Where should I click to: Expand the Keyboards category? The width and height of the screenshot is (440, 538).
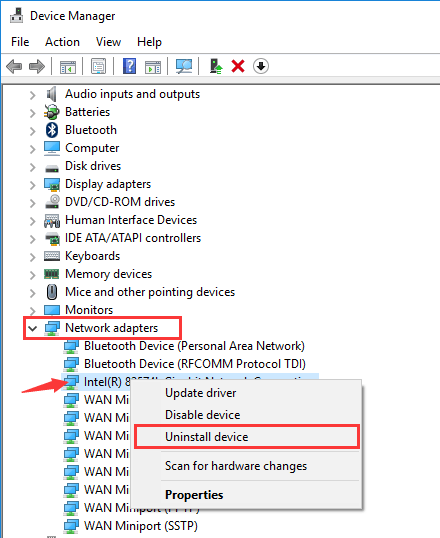point(33,257)
